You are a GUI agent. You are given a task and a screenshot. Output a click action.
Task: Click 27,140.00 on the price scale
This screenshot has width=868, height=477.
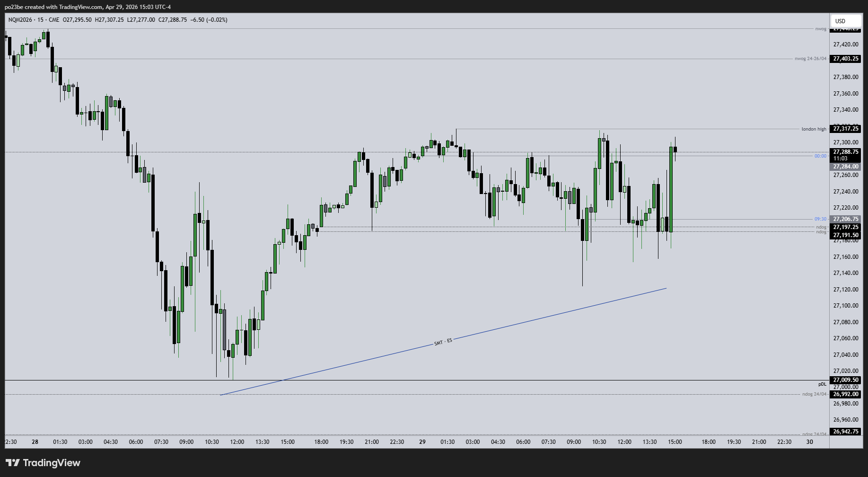pos(846,273)
